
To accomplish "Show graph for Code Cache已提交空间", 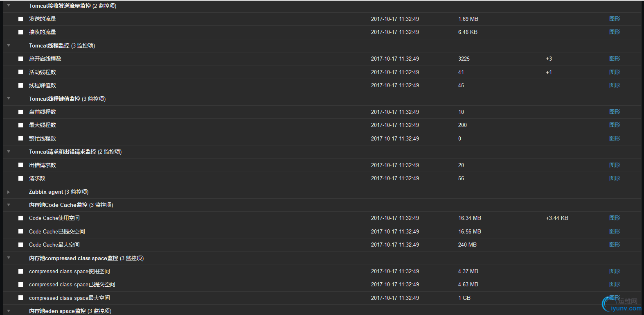I will (x=614, y=231).
